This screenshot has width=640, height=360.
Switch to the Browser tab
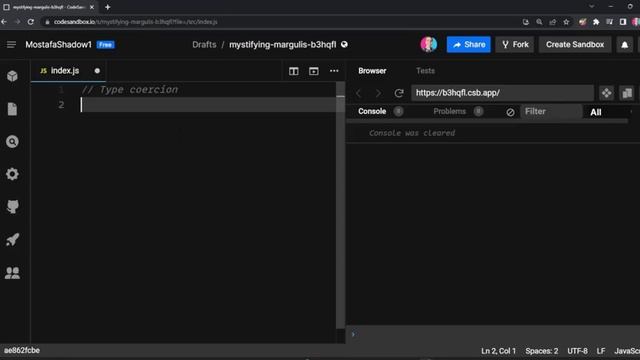[x=372, y=71]
